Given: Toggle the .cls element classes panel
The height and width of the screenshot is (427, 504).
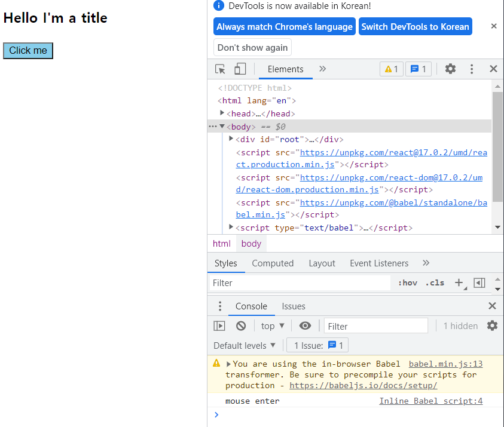Looking at the screenshot, I should point(435,283).
